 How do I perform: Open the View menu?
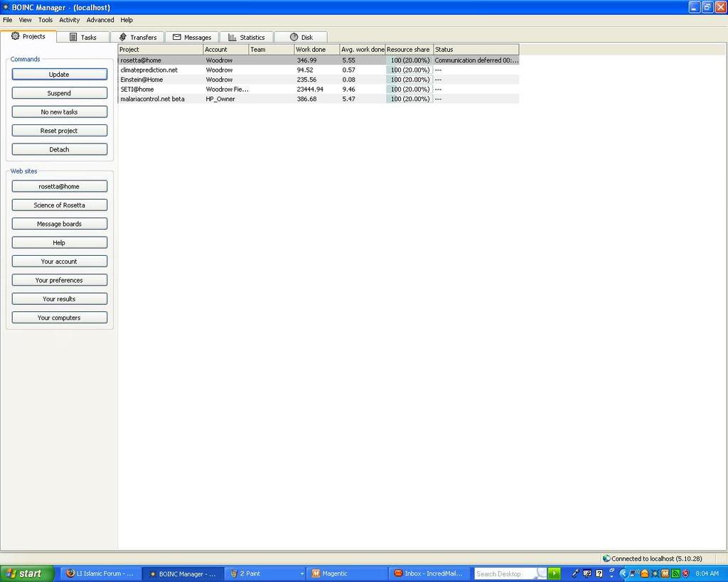pyautogui.click(x=25, y=20)
